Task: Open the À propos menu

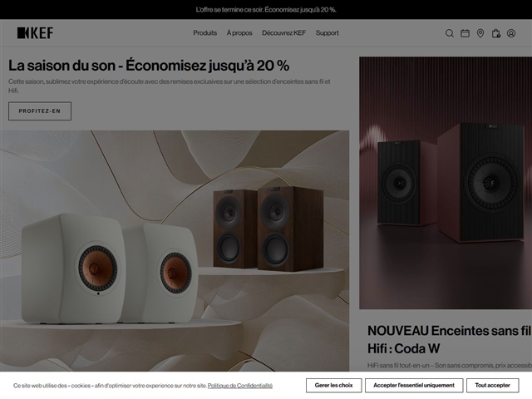Action: (239, 33)
